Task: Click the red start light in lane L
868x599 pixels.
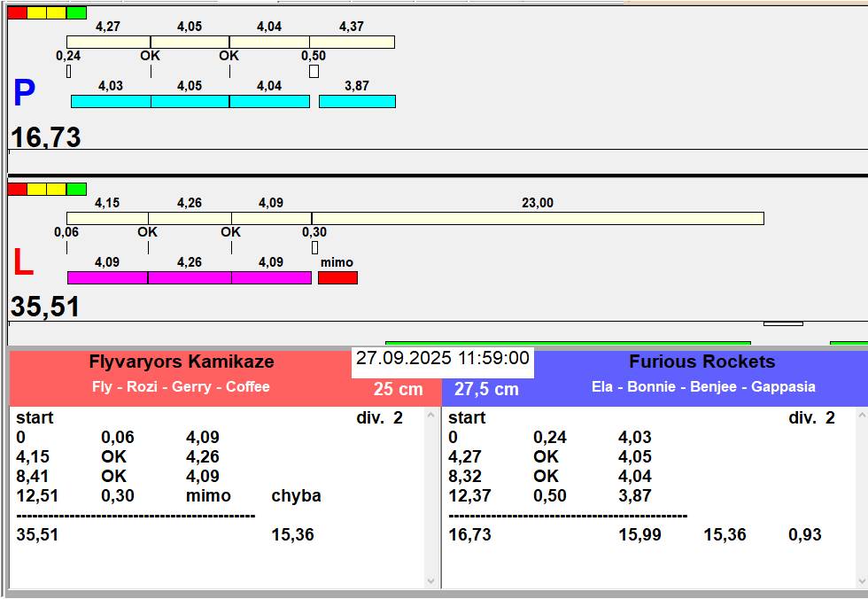Action: pos(17,189)
